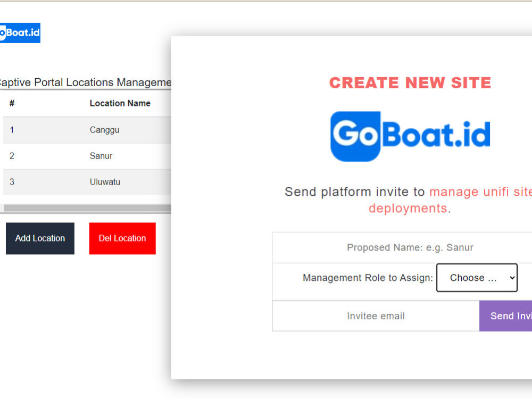532x399 pixels.
Task: Select the Canggu location row
Action: pyautogui.click(x=87, y=130)
